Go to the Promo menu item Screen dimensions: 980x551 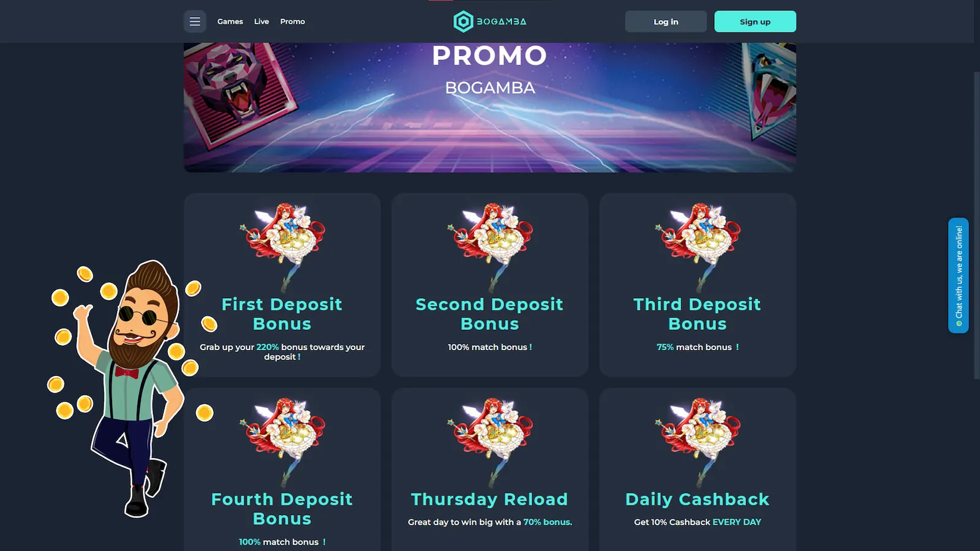click(x=293, y=21)
